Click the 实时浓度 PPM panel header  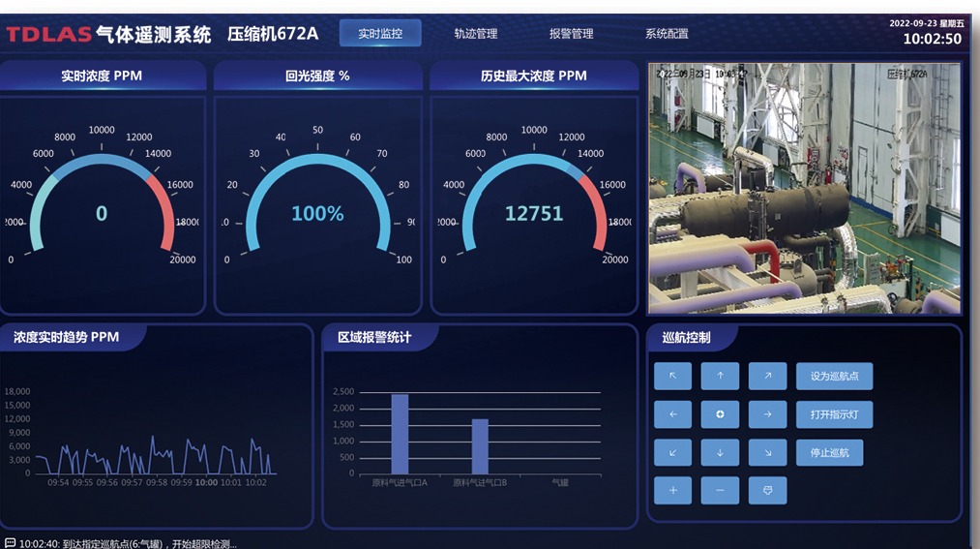tap(102, 76)
